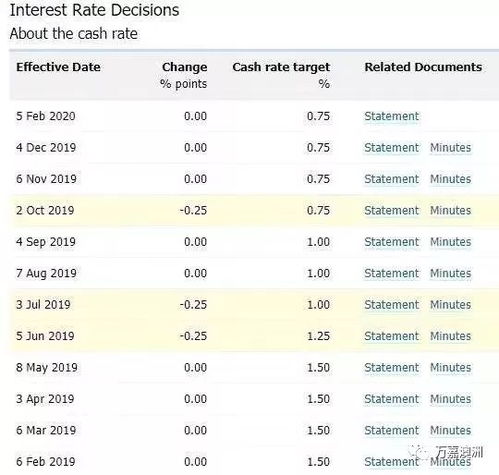
Task: Open the 7 Aug 2019 Statement link
Action: [391, 273]
